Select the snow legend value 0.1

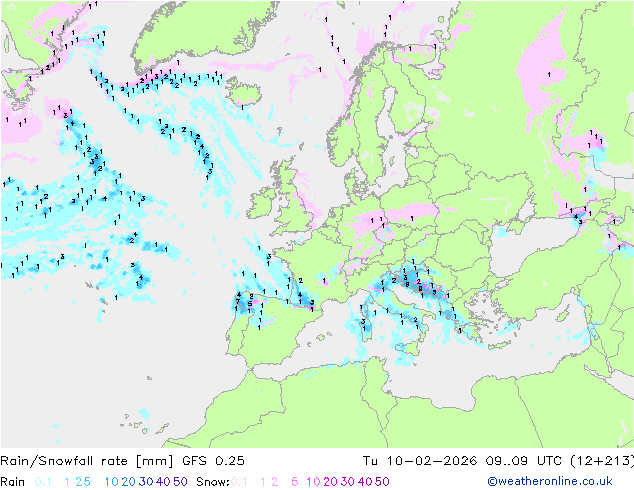coord(239,482)
